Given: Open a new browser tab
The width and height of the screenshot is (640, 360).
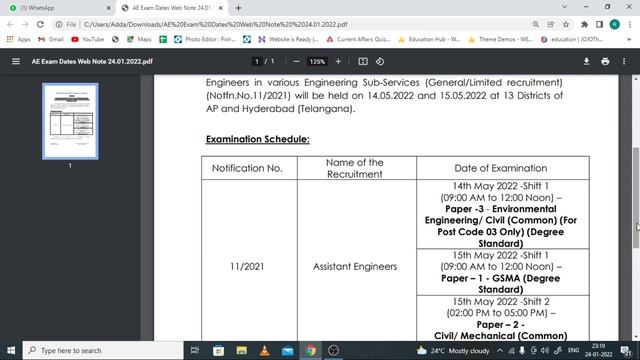Looking at the screenshot, I should pos(238,8).
